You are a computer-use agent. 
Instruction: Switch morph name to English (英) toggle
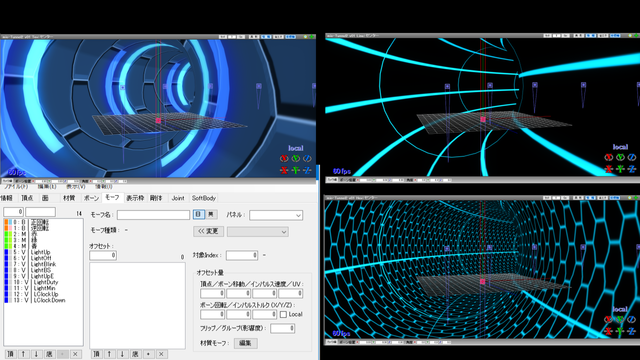click(x=211, y=214)
